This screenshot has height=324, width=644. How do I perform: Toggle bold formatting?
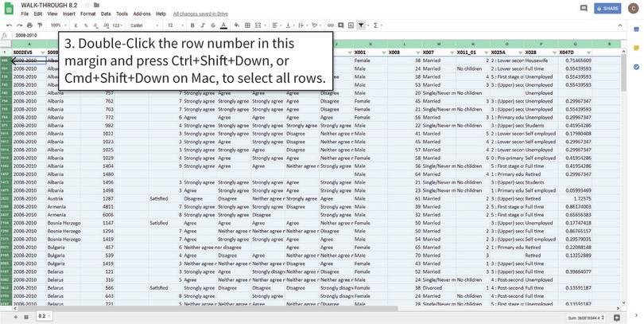192,25
